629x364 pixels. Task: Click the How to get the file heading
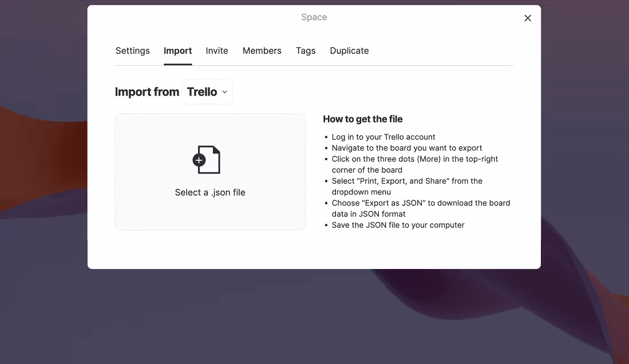[x=362, y=119]
